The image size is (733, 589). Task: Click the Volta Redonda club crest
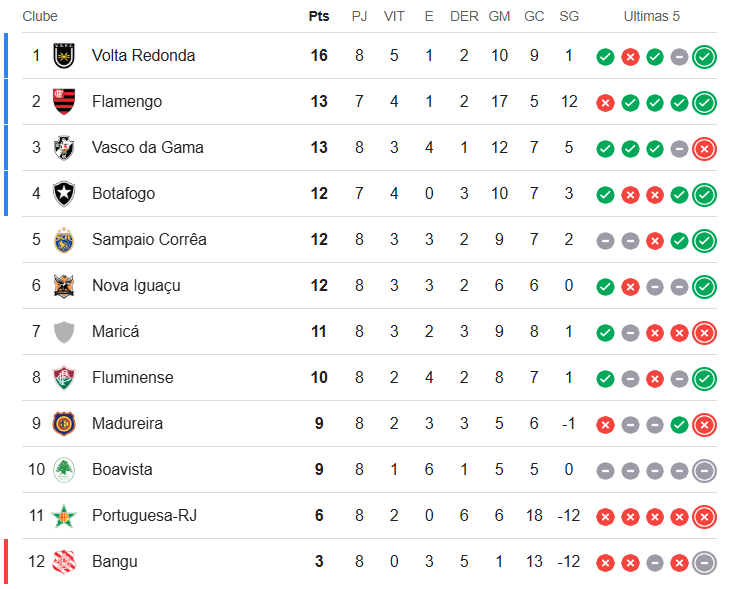click(x=64, y=56)
